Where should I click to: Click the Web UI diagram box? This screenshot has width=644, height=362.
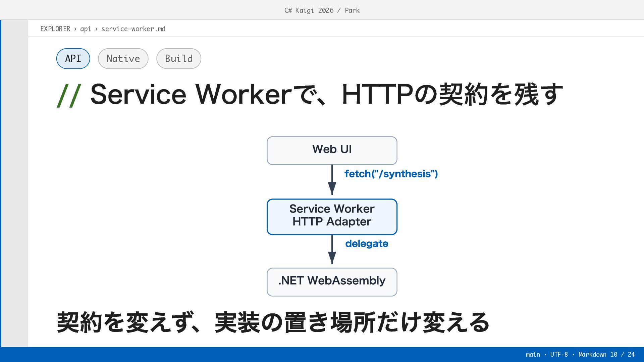[332, 150]
